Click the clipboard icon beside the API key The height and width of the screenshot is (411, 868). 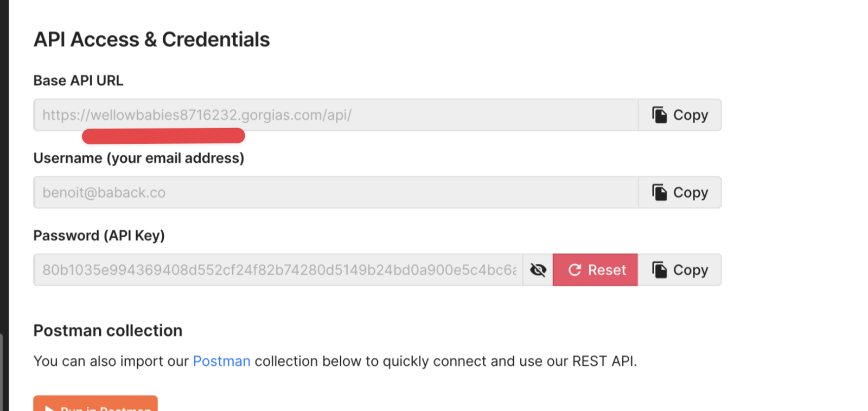659,270
